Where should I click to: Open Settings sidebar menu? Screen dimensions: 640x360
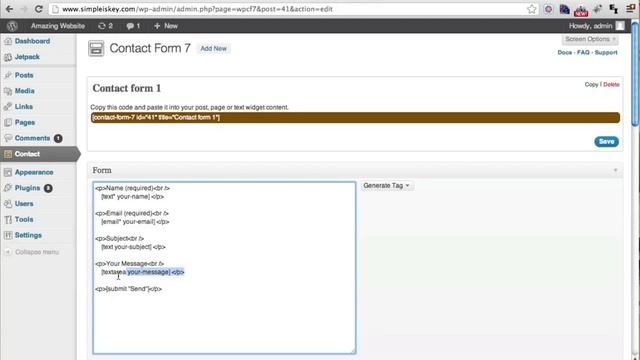click(x=28, y=235)
